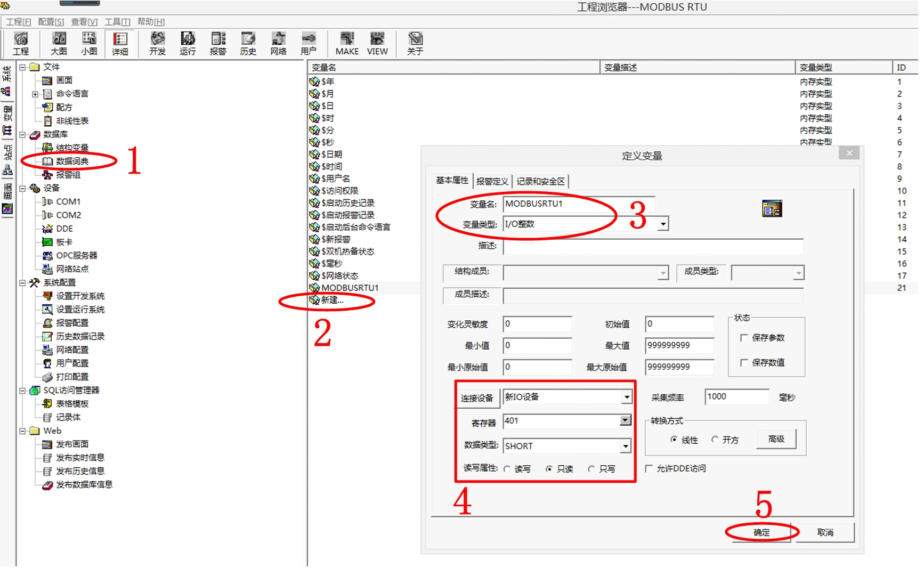Click the 运行 run toolbar icon

pyautogui.click(x=188, y=43)
